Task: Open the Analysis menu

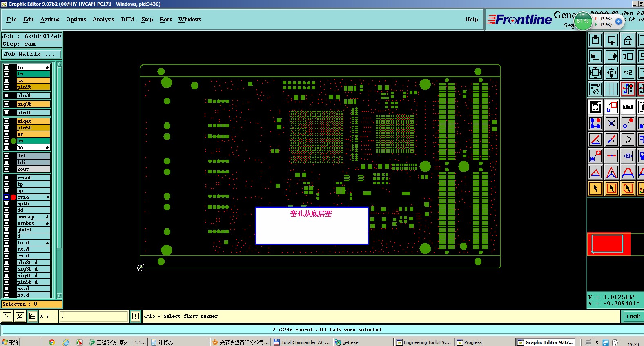Action: click(x=103, y=19)
